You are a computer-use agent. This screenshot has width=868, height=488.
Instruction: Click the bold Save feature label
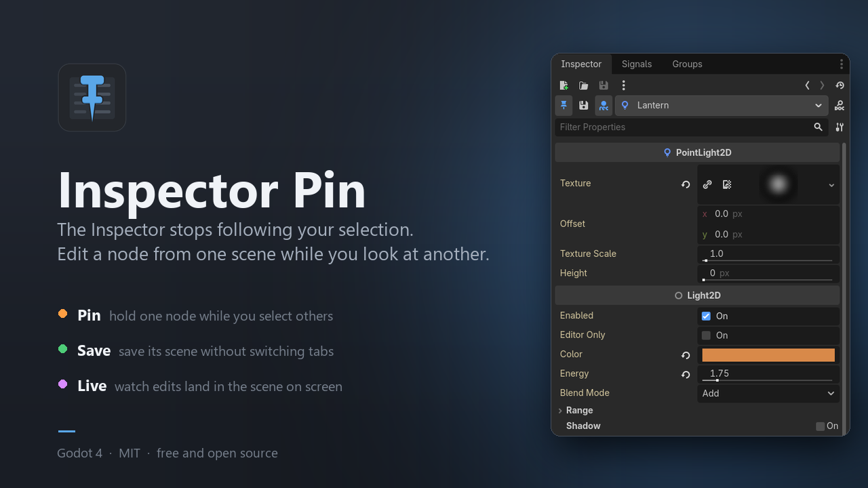tap(94, 351)
